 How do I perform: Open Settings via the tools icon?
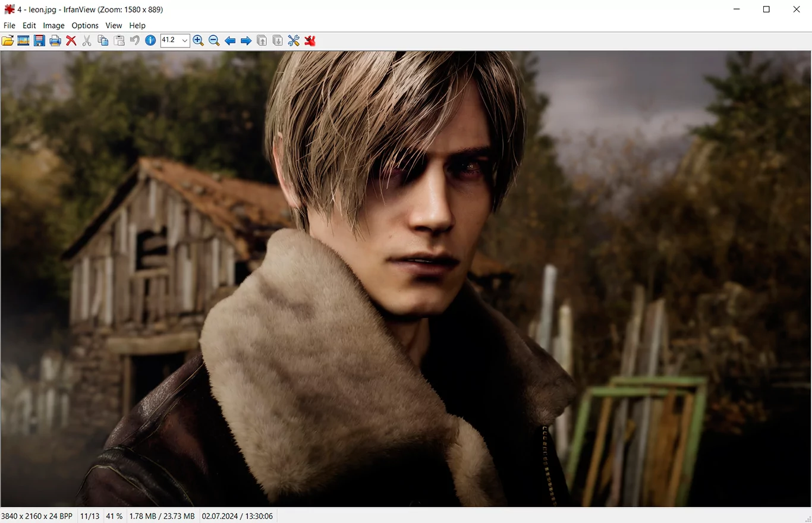click(x=294, y=40)
